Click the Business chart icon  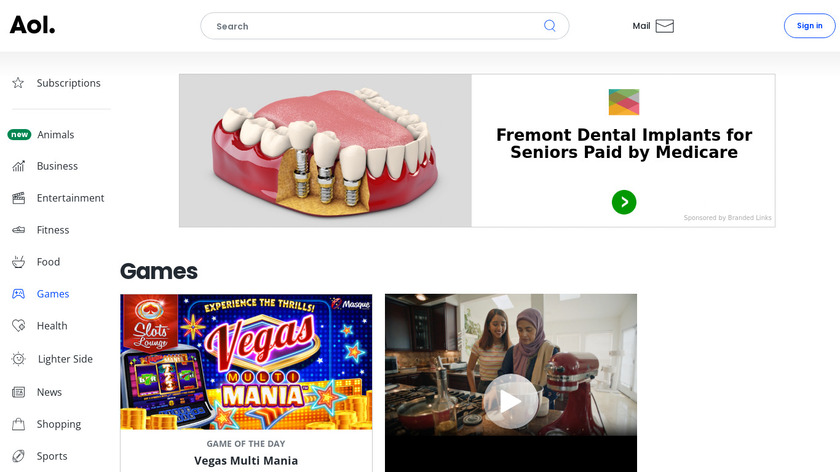click(x=18, y=166)
